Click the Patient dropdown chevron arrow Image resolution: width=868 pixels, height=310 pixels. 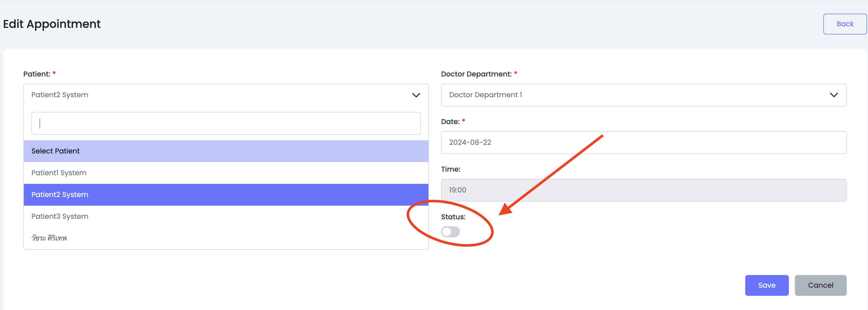click(x=416, y=95)
